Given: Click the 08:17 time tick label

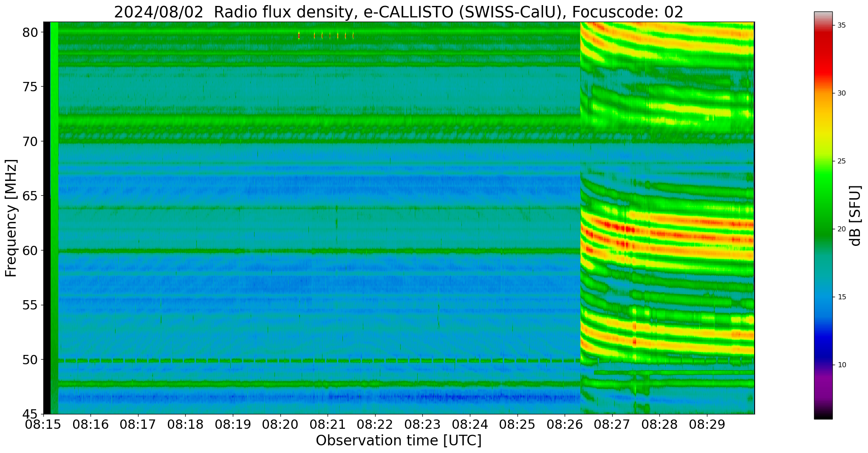Looking at the screenshot, I should [138, 425].
